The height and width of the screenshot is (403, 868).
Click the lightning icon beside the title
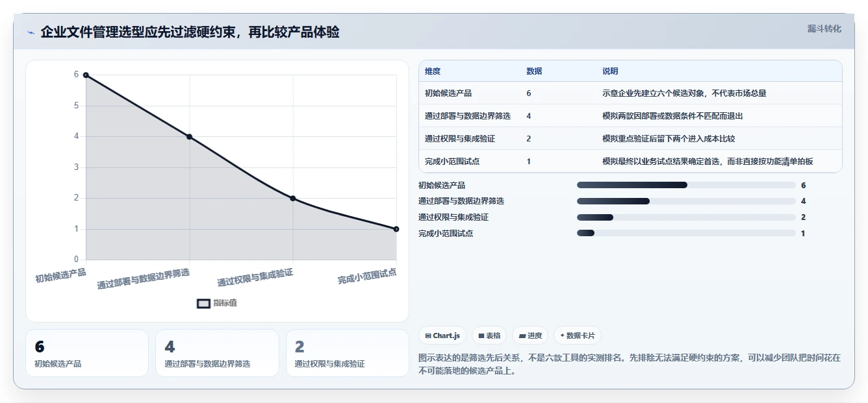point(31,32)
